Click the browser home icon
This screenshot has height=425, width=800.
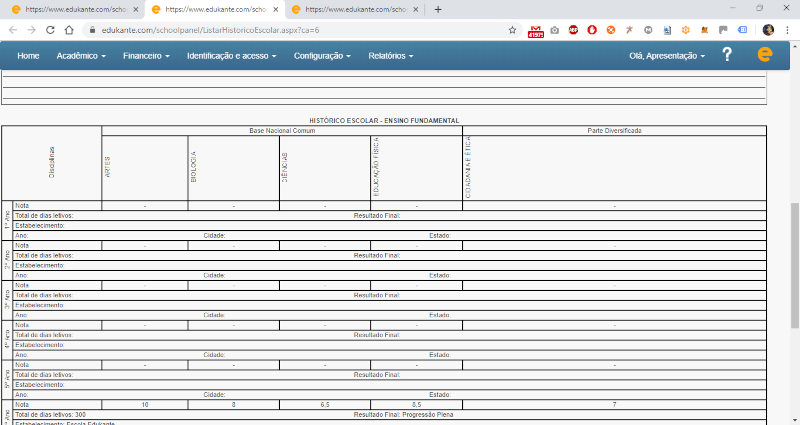point(69,30)
